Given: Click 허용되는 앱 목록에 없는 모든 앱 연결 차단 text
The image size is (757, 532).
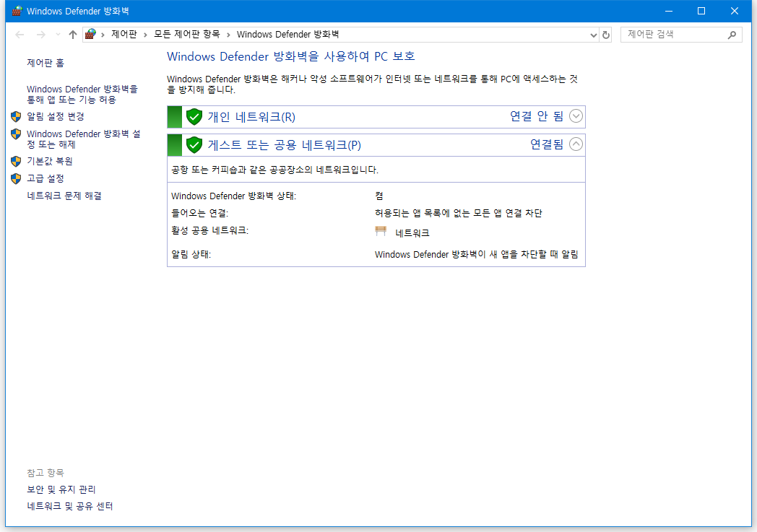Looking at the screenshot, I should pyautogui.click(x=459, y=213).
